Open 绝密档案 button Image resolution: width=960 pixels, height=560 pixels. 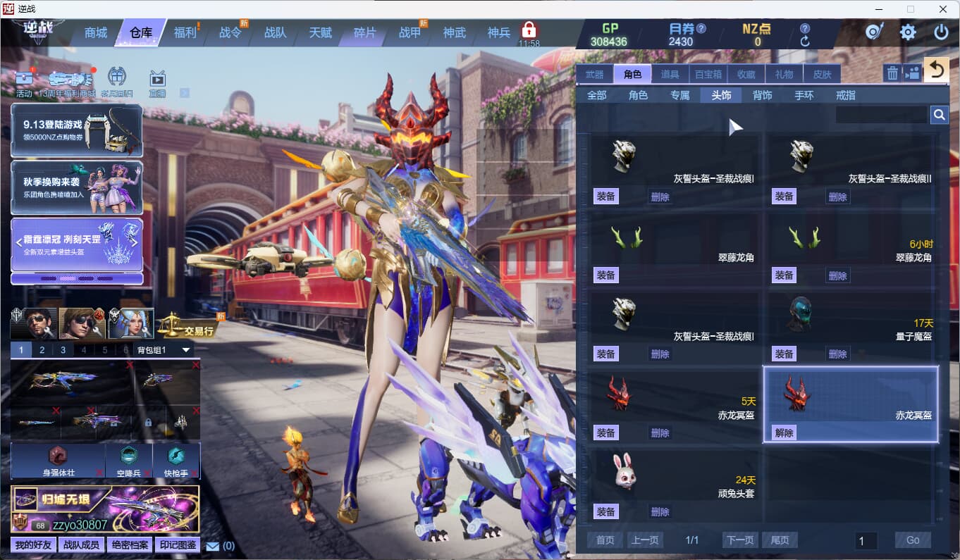129,545
